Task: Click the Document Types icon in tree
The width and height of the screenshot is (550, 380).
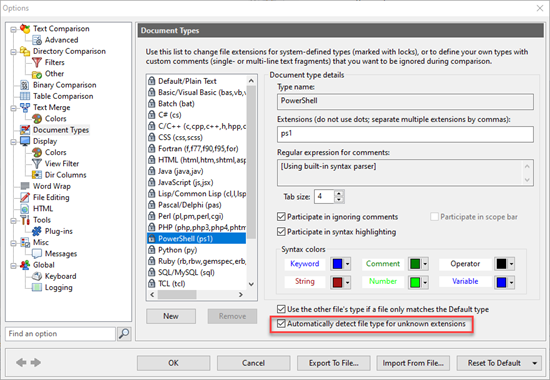Action: point(25,130)
